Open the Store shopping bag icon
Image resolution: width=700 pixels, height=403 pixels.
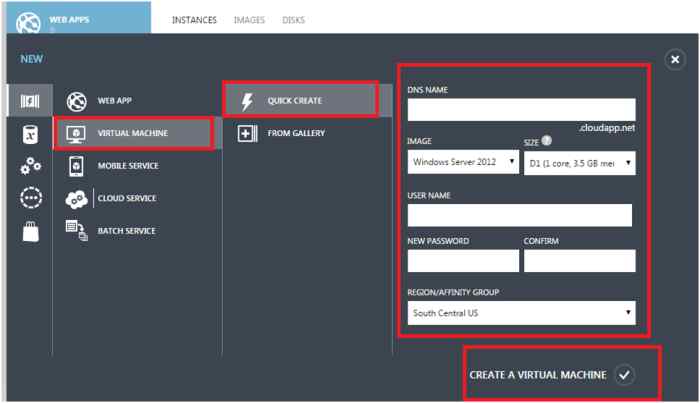[31, 231]
